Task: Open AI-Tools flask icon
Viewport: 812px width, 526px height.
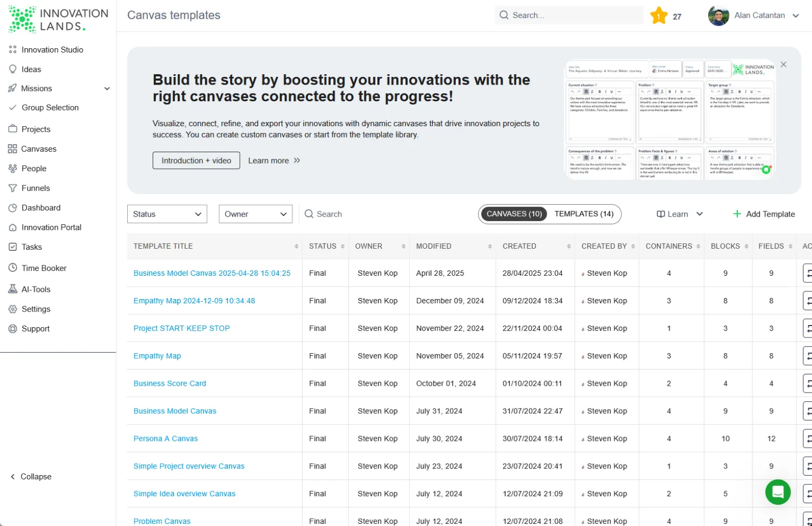Action: 12,289
